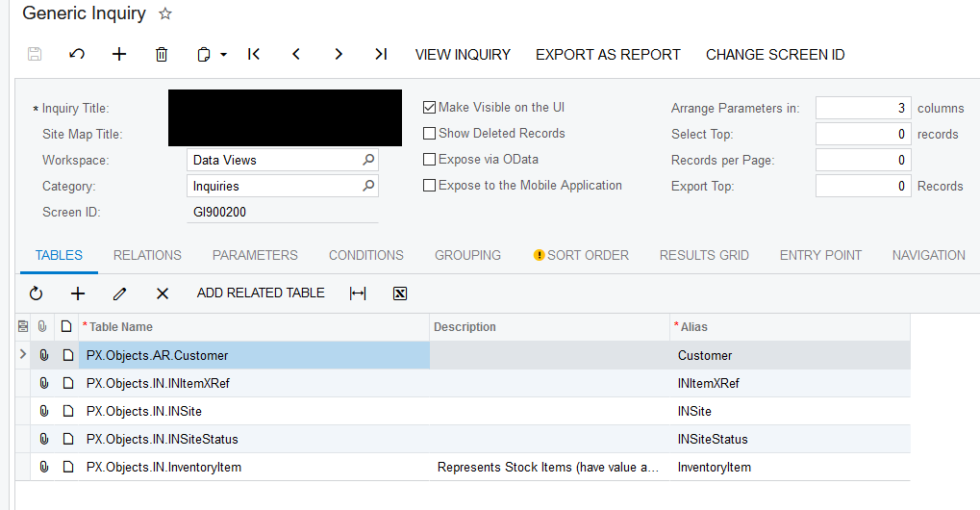Click ADD RELATED TABLE
The width and height of the screenshot is (980, 510).
[x=261, y=293]
